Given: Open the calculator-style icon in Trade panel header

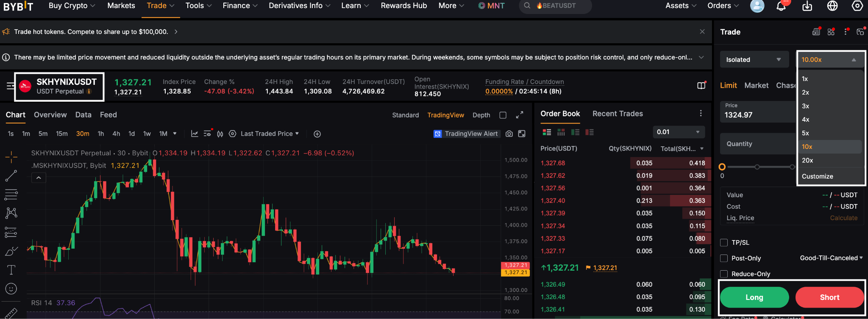Looking at the screenshot, I should pos(816,32).
